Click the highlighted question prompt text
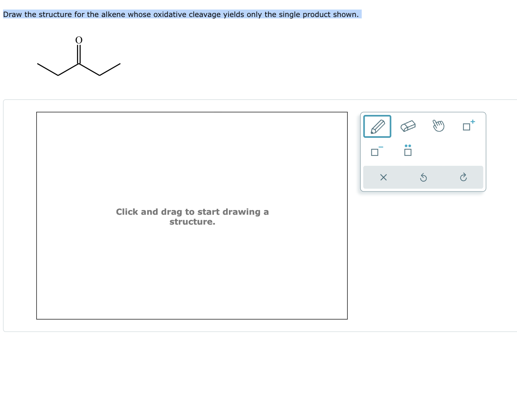 pos(181,14)
